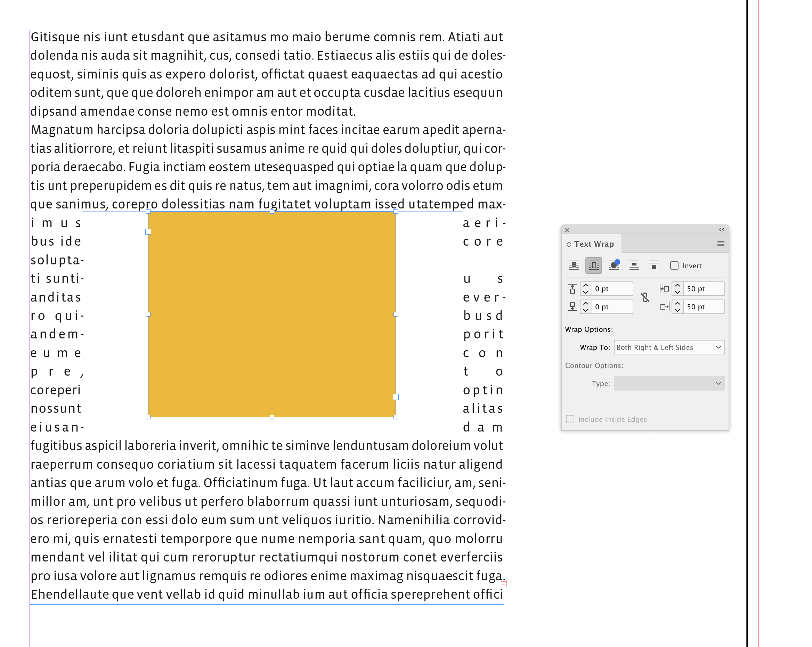The height and width of the screenshot is (647, 812).
Task: Close the Text Wrap panel
Action: click(x=568, y=230)
